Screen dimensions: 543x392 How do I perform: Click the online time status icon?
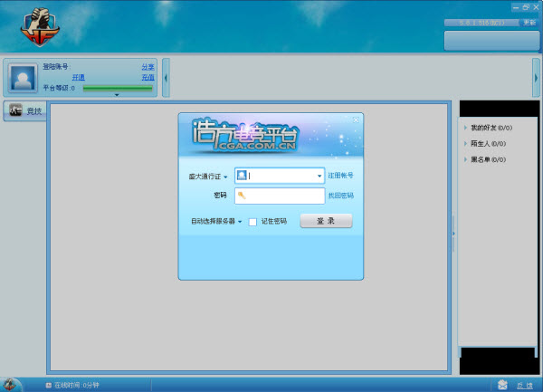(x=49, y=385)
